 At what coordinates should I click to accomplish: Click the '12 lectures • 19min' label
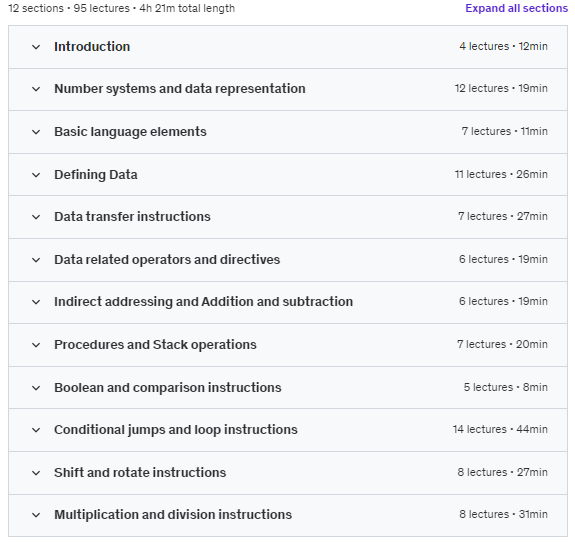click(501, 88)
